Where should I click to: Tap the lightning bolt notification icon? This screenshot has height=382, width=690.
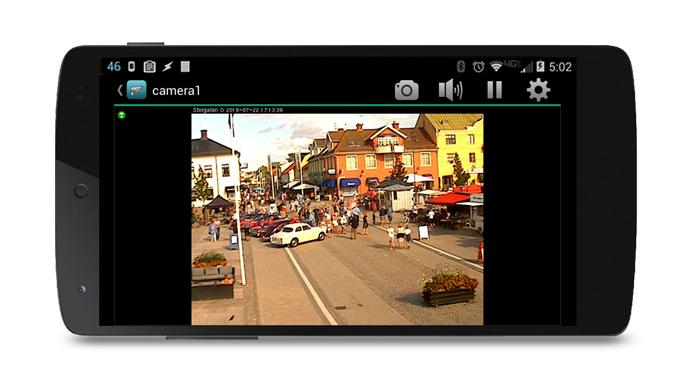pos(168,66)
